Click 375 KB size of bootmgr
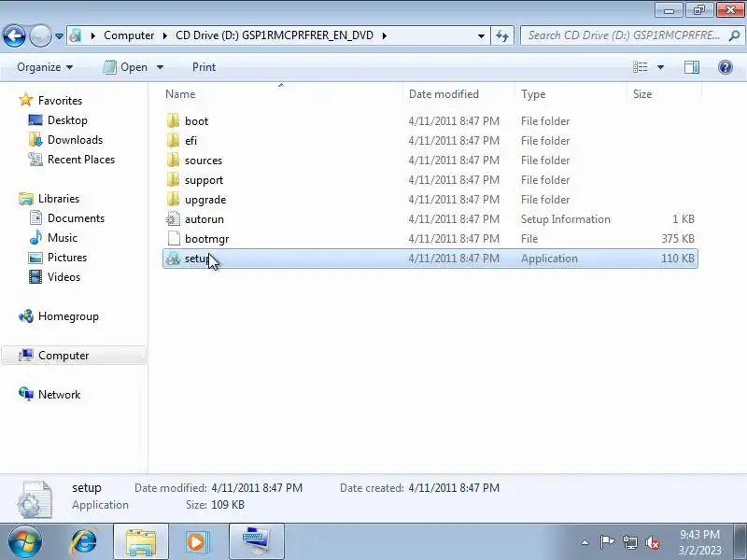 pos(678,238)
